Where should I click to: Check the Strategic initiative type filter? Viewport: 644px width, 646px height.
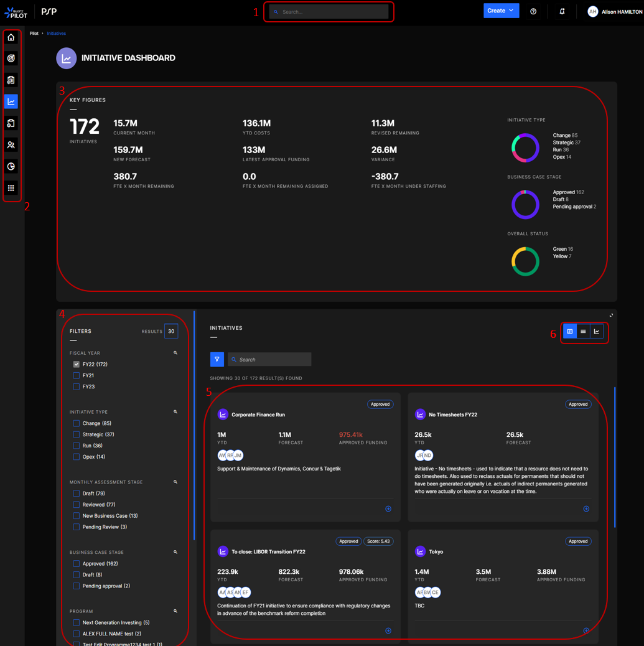[77, 434]
